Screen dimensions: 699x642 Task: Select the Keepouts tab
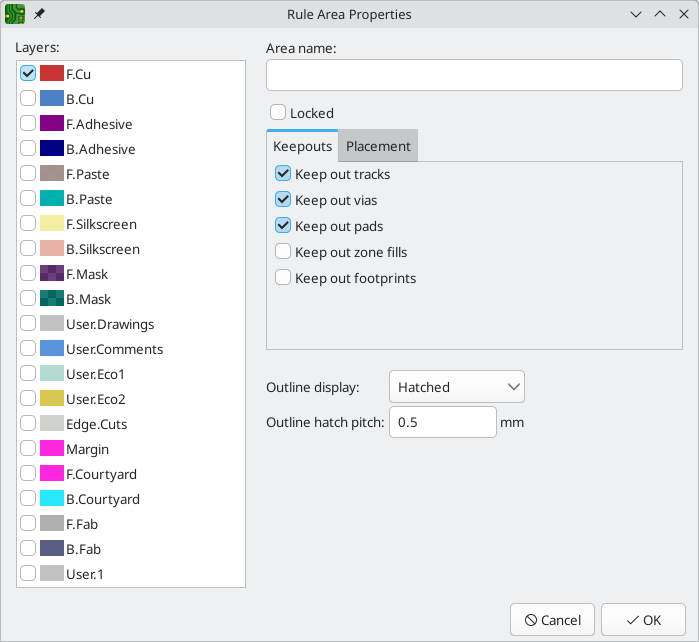tap(302, 146)
